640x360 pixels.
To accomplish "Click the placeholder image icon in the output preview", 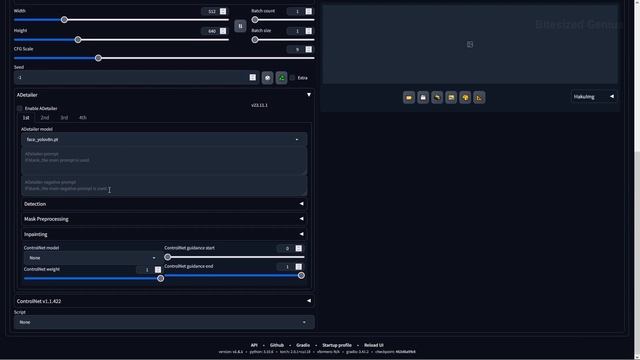I will [x=470, y=44].
